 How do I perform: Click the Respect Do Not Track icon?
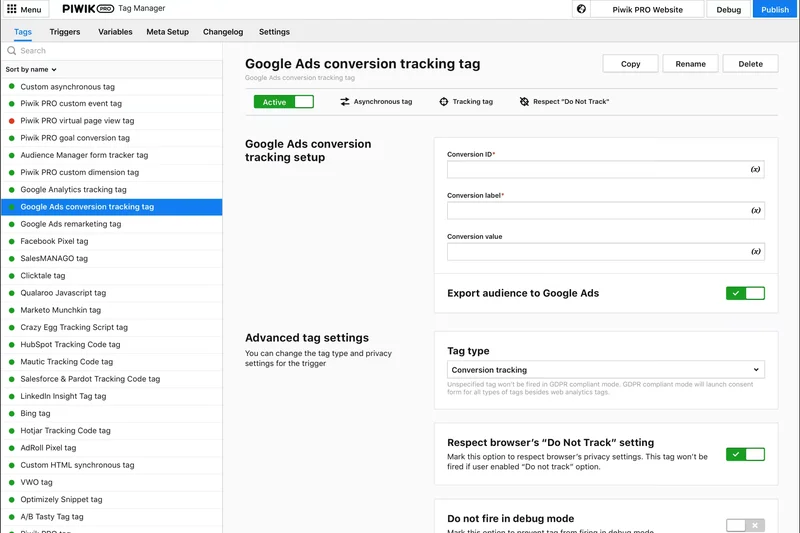click(524, 101)
